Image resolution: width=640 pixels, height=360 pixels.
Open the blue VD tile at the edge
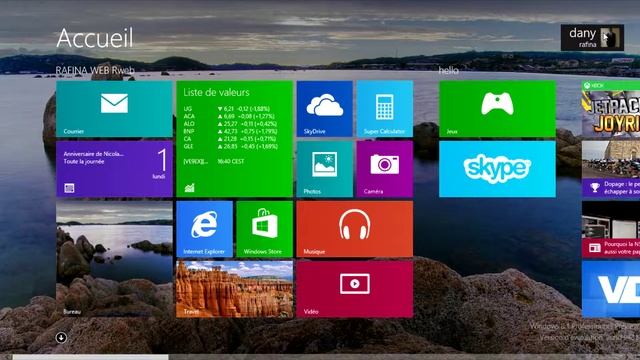[x=611, y=289]
